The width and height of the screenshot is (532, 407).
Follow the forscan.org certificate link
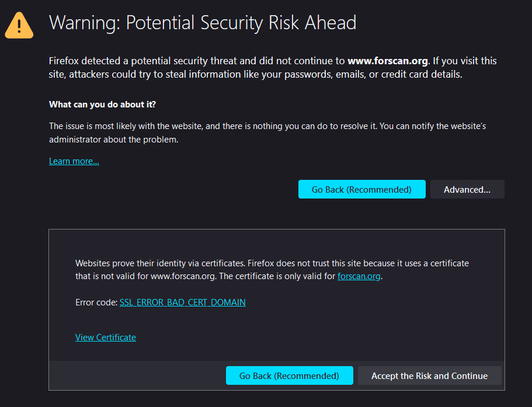point(359,276)
